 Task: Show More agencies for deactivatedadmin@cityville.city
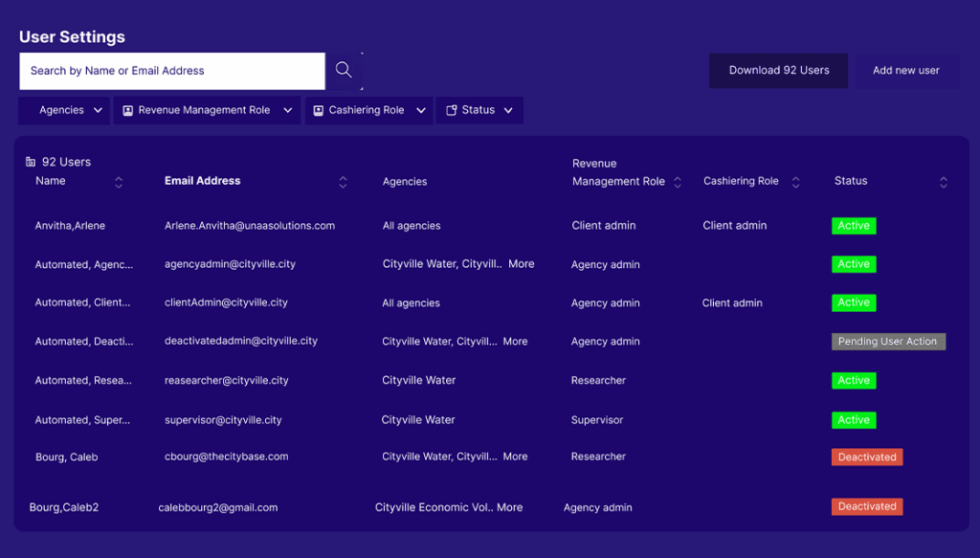click(x=515, y=342)
